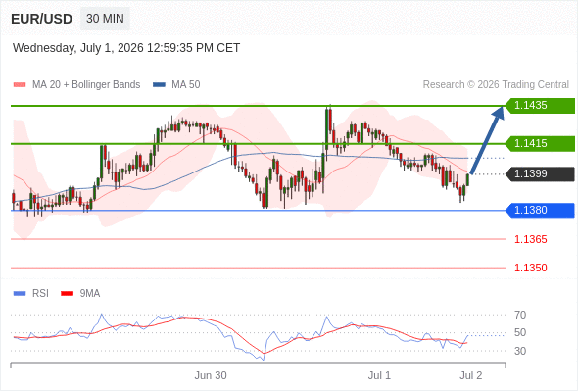Click the RSI 70 overbought level label
The image size is (578, 392).
pyautogui.click(x=520, y=315)
